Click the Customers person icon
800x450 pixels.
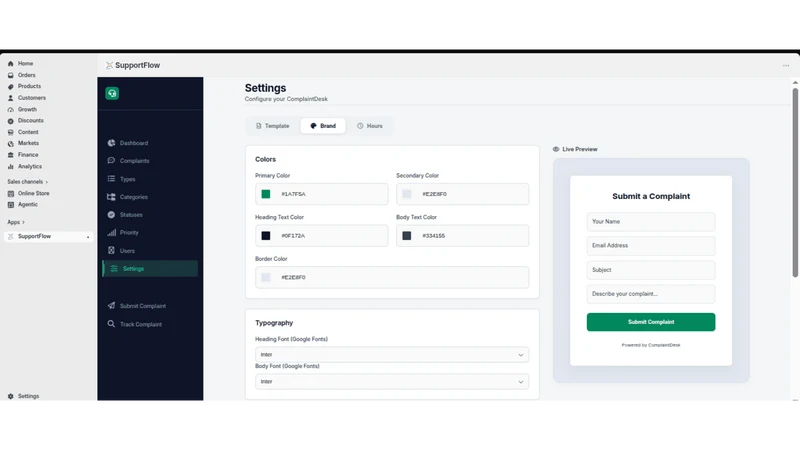(x=11, y=98)
